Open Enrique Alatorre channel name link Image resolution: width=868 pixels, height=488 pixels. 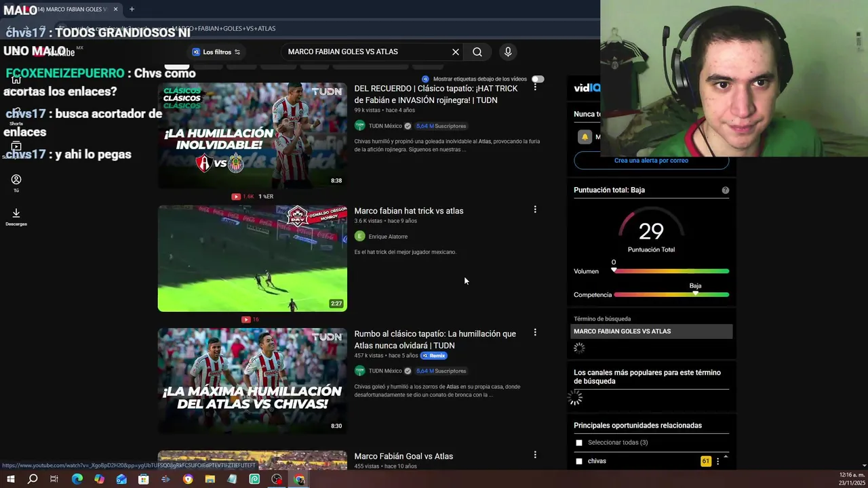point(388,237)
